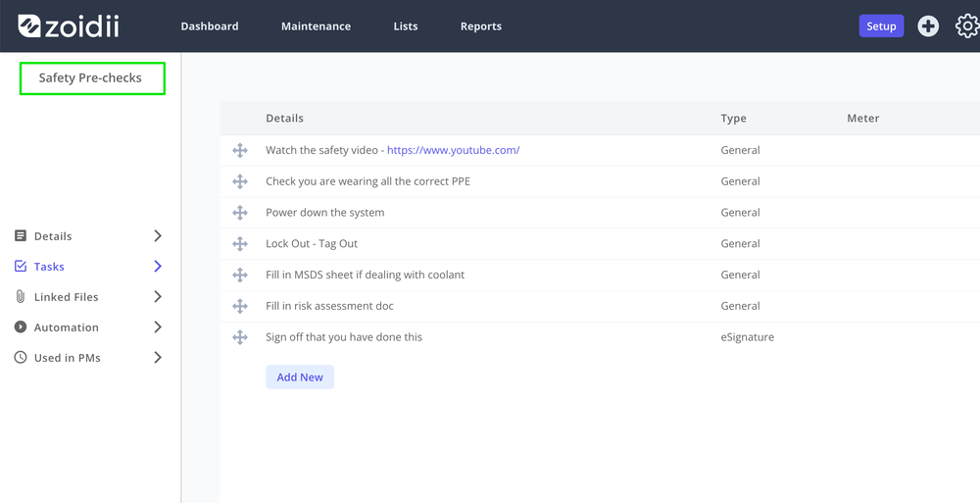Click the move handle for Power down the system

(240, 213)
